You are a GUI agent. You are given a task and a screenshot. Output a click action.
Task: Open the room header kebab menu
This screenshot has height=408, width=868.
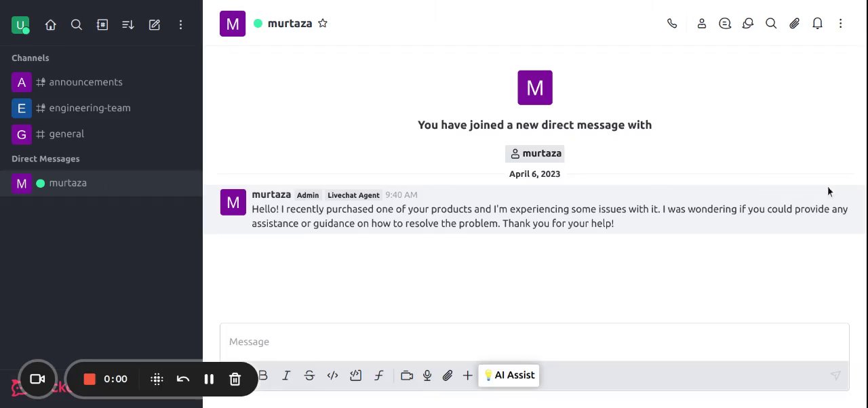coord(840,24)
